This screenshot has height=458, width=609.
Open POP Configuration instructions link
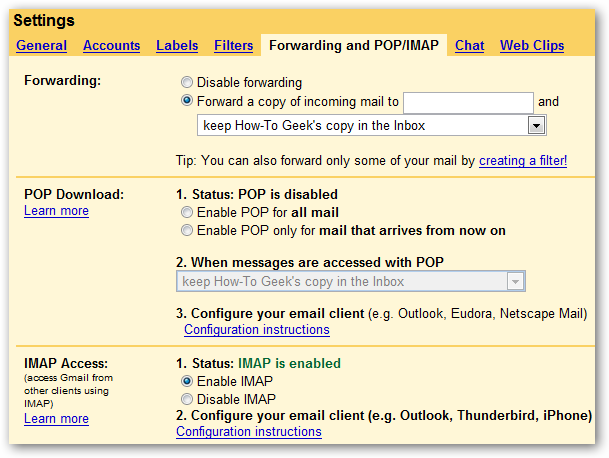click(x=257, y=329)
